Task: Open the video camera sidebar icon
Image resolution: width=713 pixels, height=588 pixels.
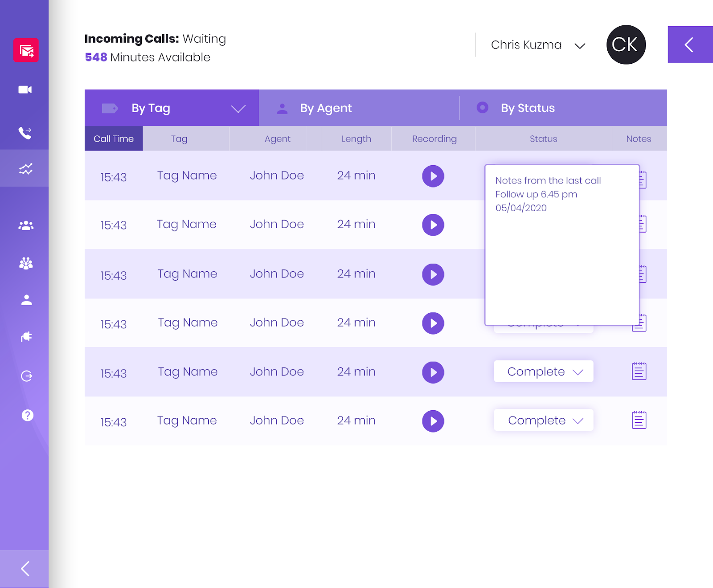Action: click(x=25, y=90)
